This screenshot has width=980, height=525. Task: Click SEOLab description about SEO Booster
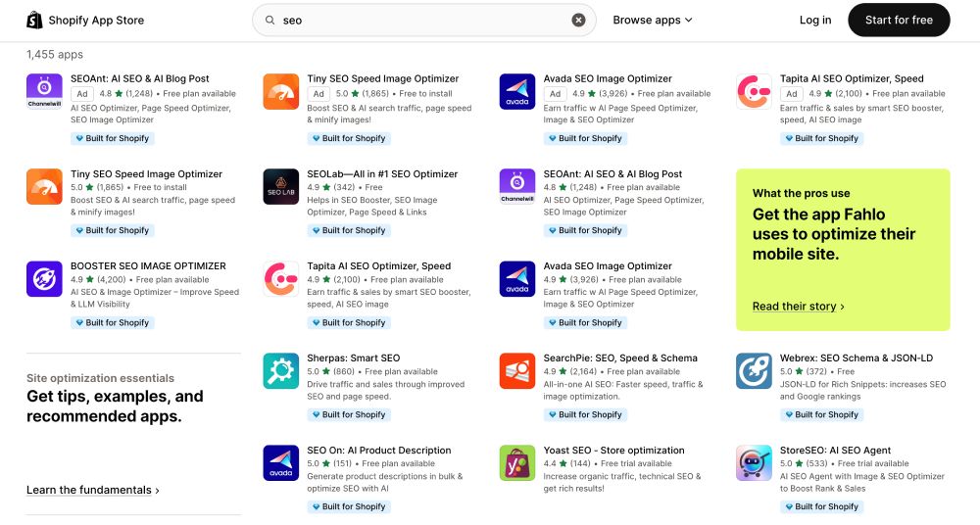point(372,207)
